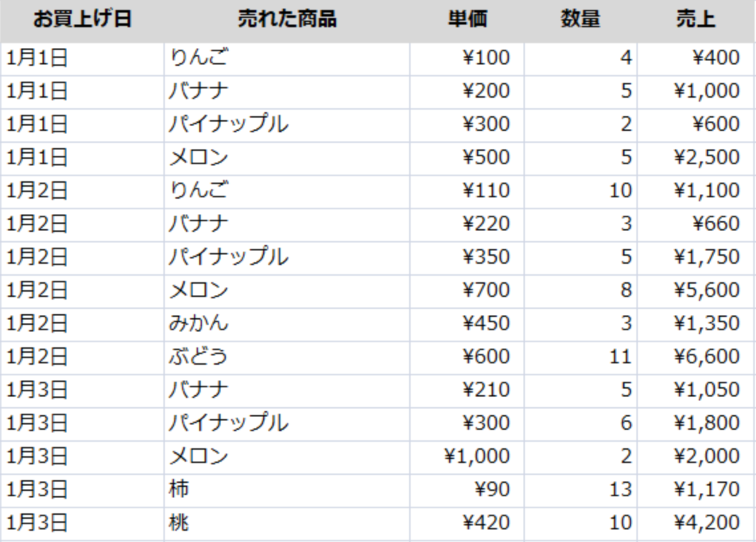Click the 売上 column header

696,20
